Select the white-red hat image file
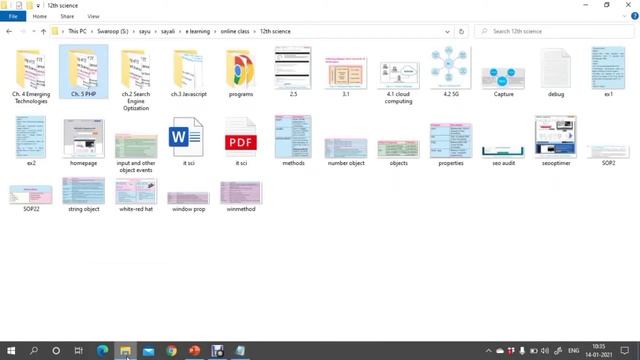This screenshot has height=360, width=640. 136,196
